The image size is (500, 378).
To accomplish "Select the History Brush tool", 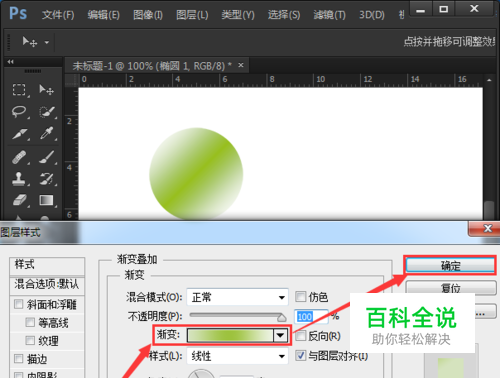I will click(47, 179).
